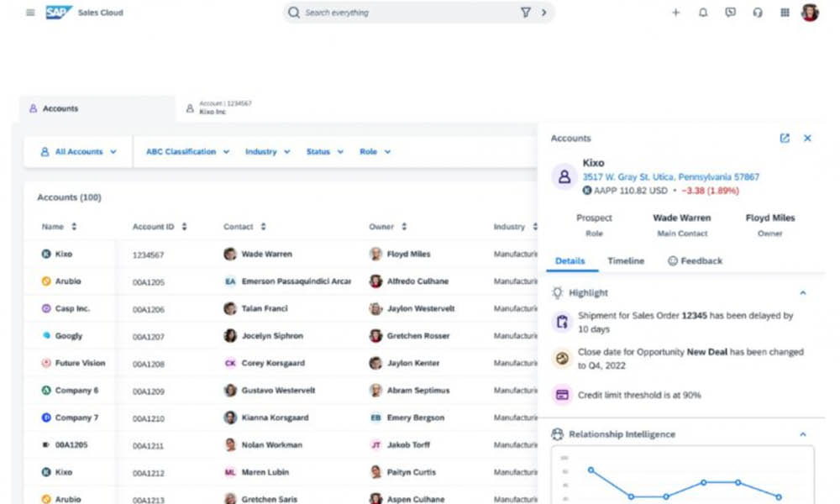Select the Details tab
The height and width of the screenshot is (504, 840).
pyautogui.click(x=570, y=261)
